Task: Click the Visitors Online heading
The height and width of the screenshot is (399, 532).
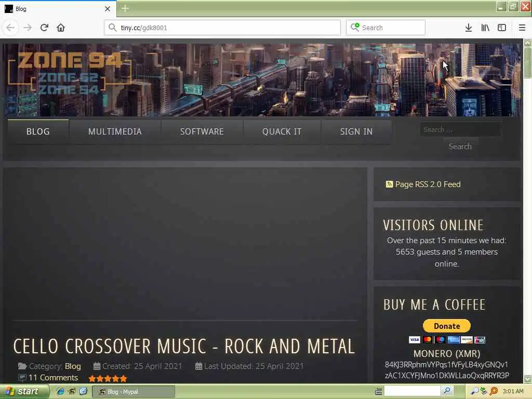Action: click(433, 225)
